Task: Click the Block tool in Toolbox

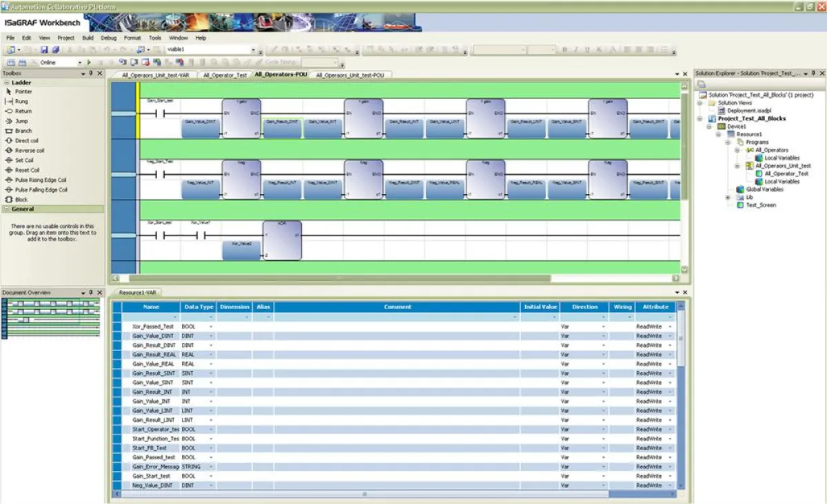Action: coord(21,200)
